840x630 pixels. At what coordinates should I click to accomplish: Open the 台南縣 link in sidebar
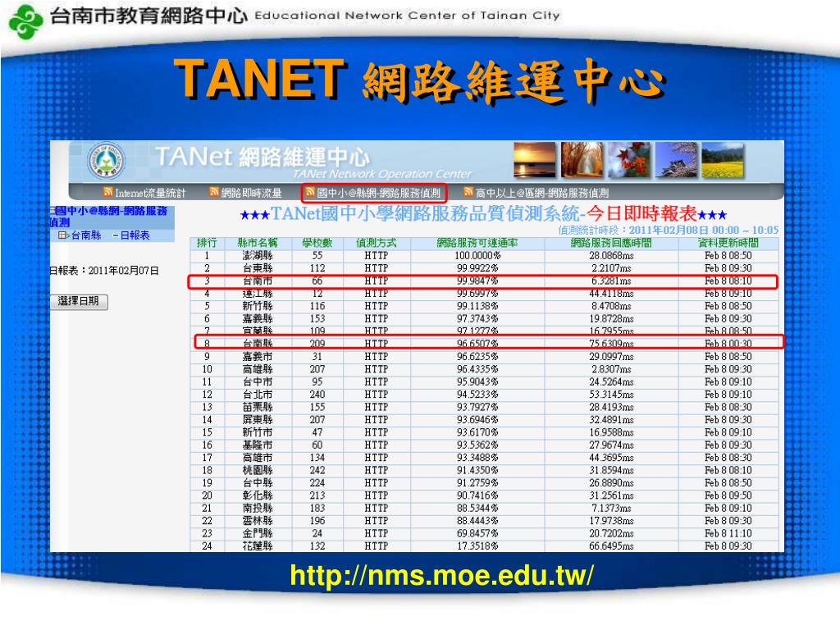tap(85, 235)
